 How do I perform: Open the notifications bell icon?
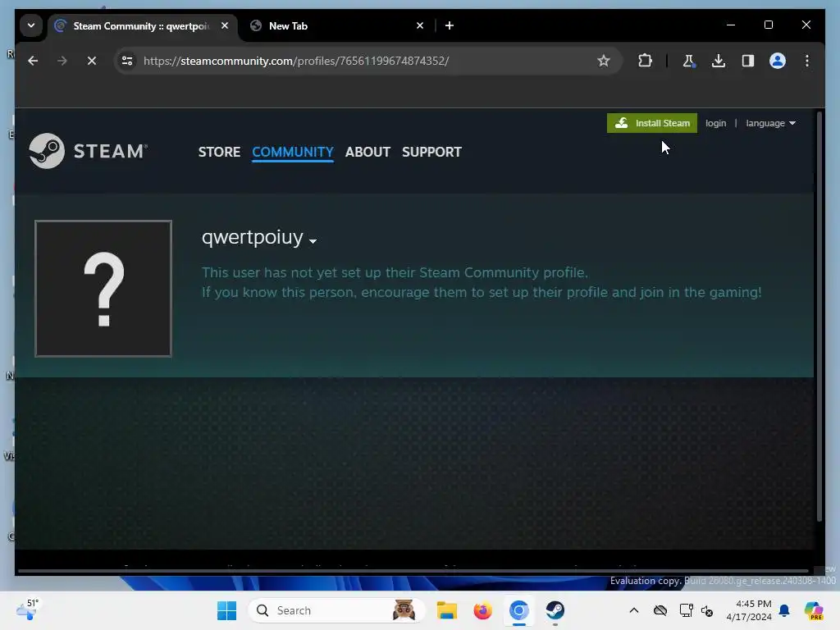tap(784, 610)
